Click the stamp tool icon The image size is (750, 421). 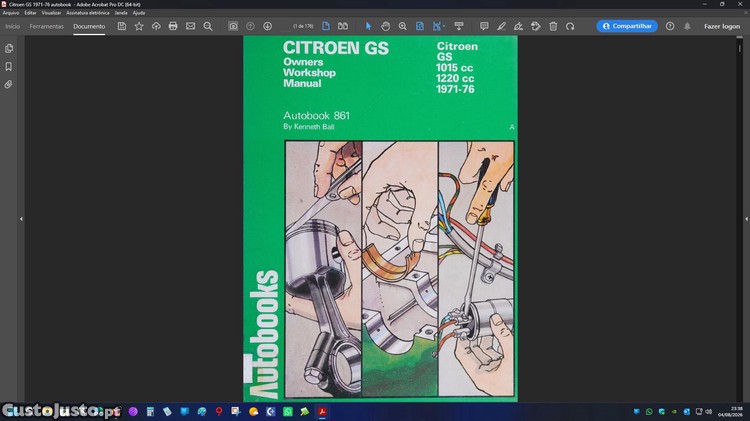coord(536,26)
